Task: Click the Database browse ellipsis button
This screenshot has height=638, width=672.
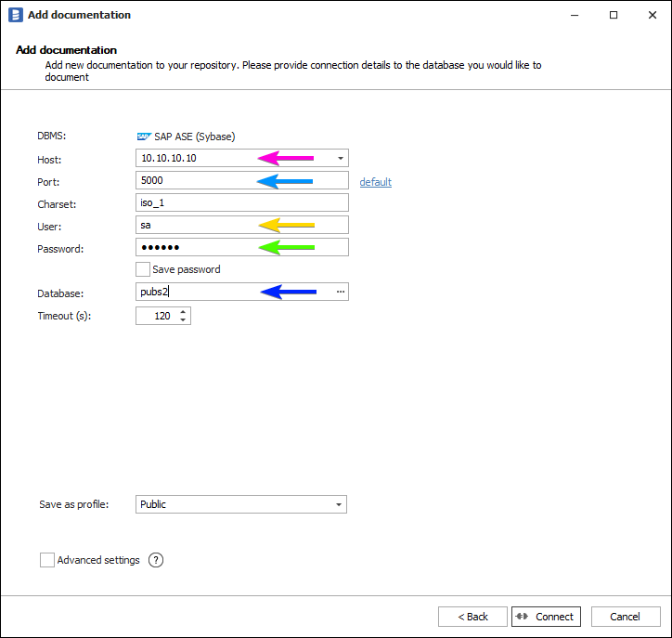Action: pos(341,292)
